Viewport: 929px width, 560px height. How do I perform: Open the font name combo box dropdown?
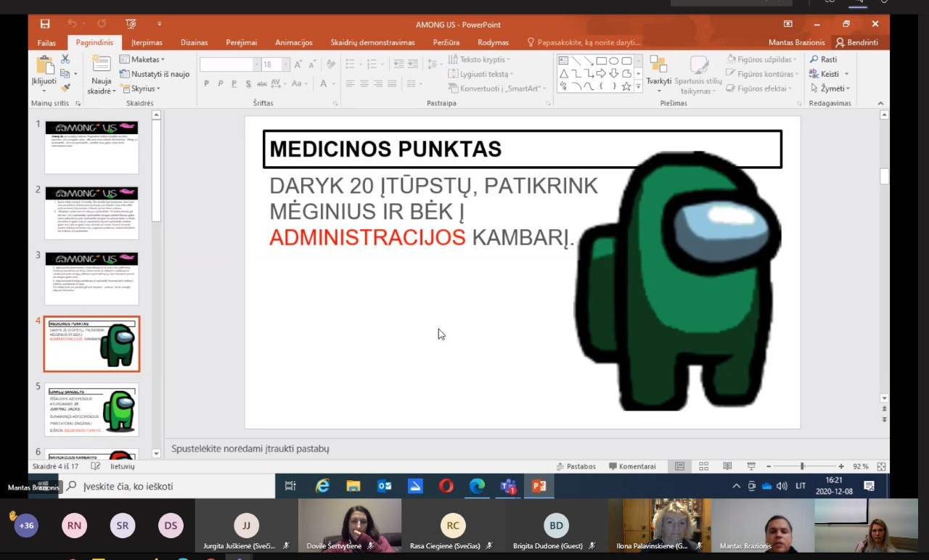point(256,65)
